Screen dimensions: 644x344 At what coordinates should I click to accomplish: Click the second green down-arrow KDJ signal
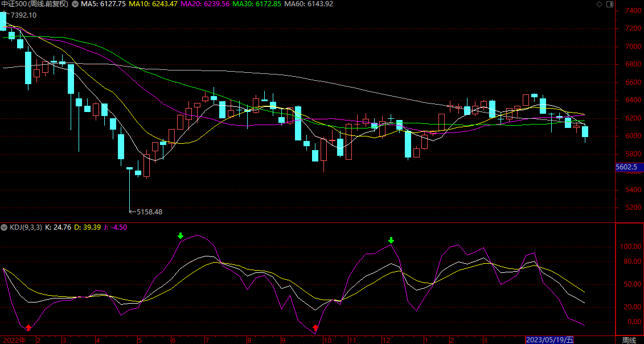click(391, 240)
